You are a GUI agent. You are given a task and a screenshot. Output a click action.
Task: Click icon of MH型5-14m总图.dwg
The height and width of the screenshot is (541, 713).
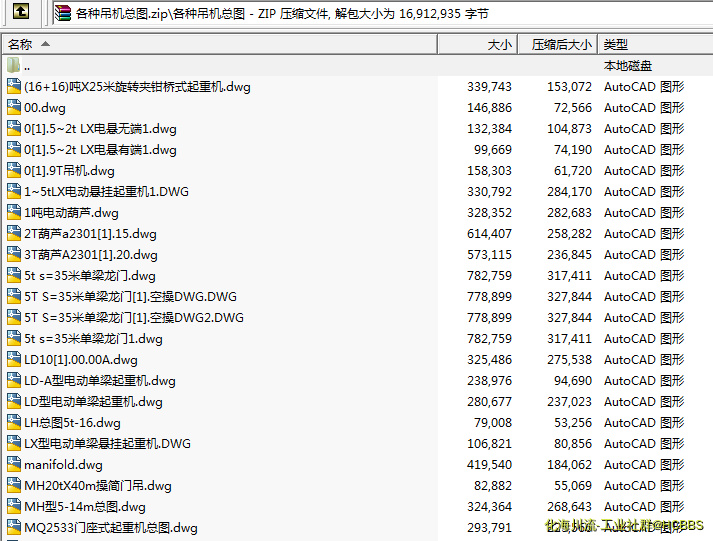pos(14,506)
